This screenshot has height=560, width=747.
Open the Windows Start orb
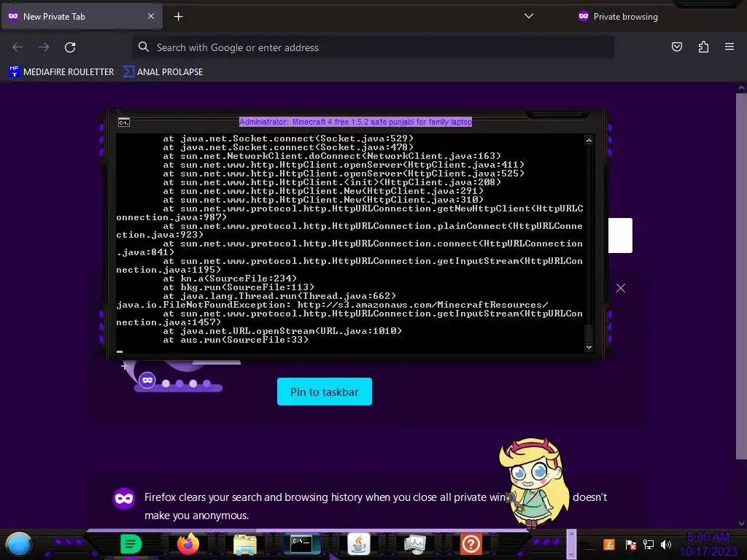[x=18, y=544]
